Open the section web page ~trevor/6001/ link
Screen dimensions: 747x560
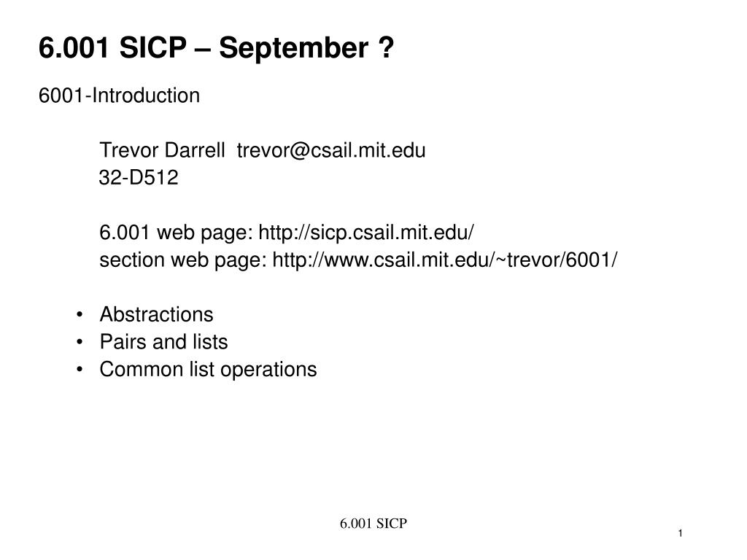tap(444, 260)
